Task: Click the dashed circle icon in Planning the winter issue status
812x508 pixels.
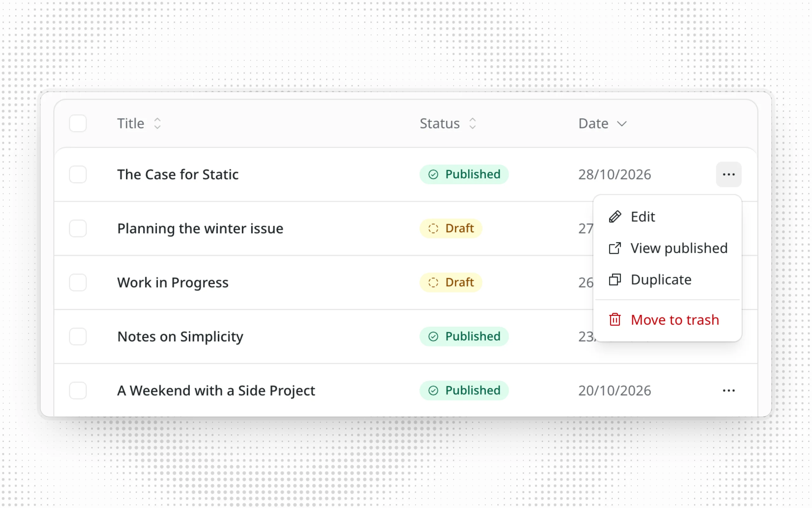Action: 433,229
